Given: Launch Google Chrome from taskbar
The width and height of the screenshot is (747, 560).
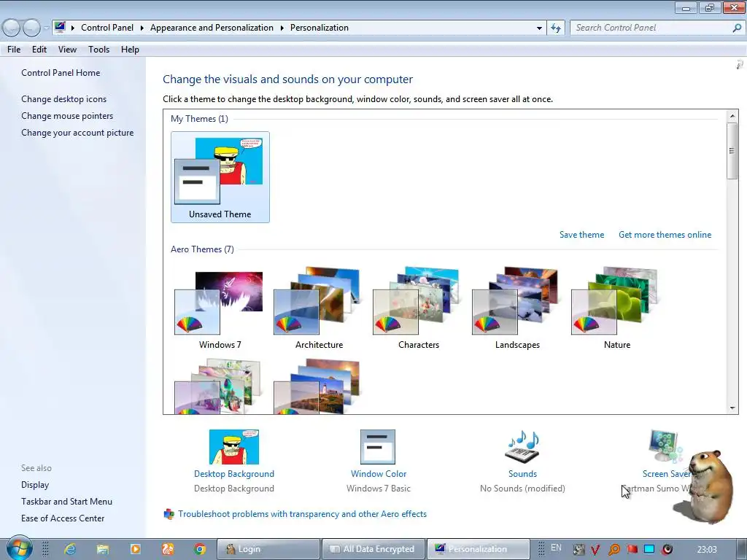Looking at the screenshot, I should tap(200, 549).
